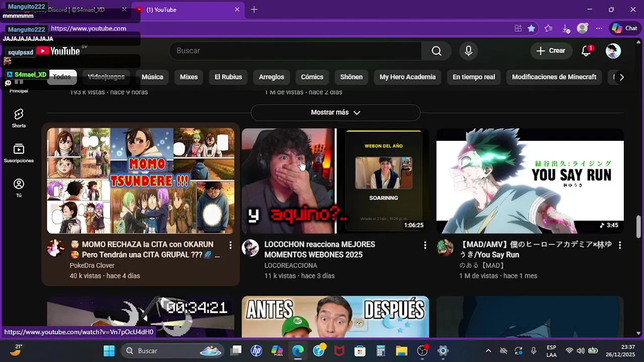
Task: Open the YouTube account avatar menu
Action: [613, 51]
